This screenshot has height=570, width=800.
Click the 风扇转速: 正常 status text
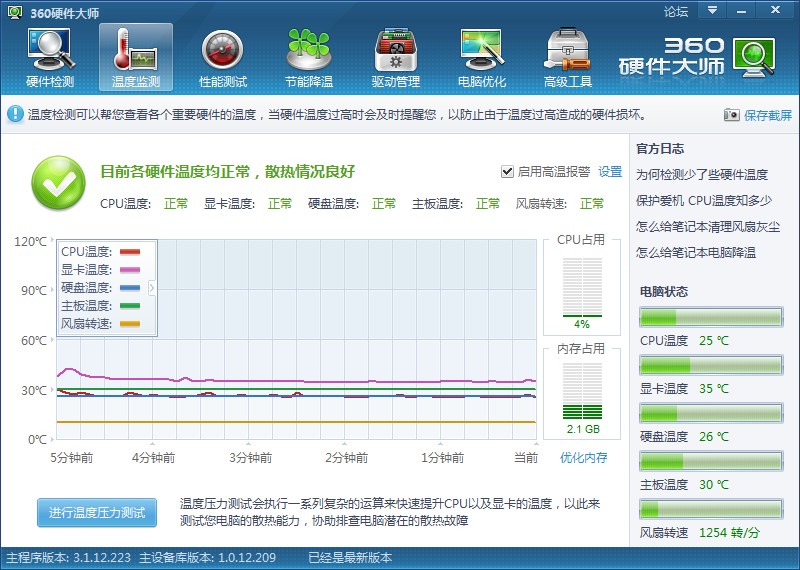click(x=560, y=204)
